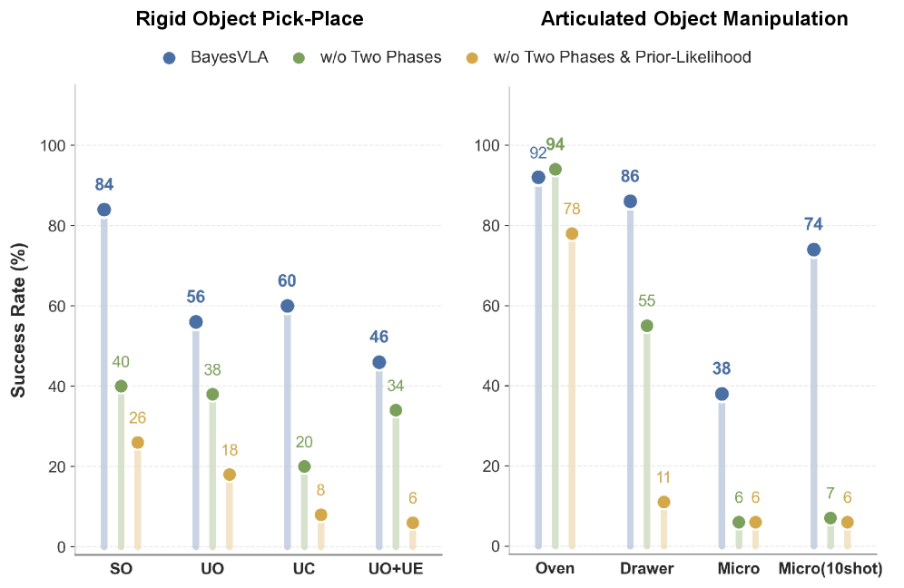Click the yellow Oven data point at 78
This screenshot has height=588, width=904.
(x=572, y=233)
